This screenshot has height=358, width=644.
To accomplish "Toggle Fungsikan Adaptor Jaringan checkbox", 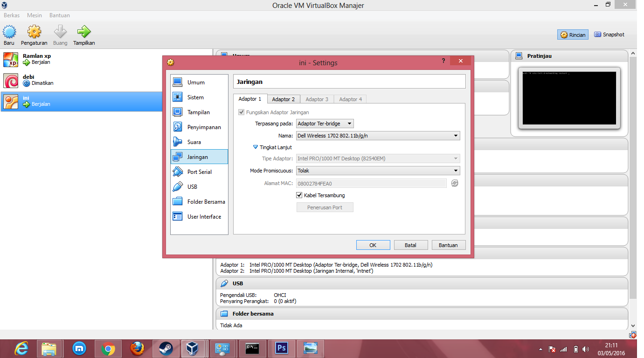I will (241, 112).
